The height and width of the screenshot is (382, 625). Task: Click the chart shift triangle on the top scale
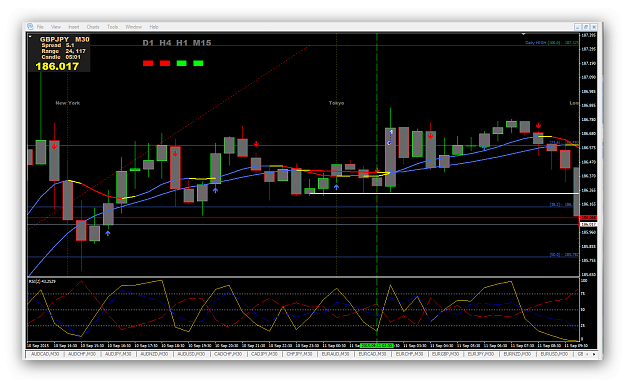click(523, 34)
